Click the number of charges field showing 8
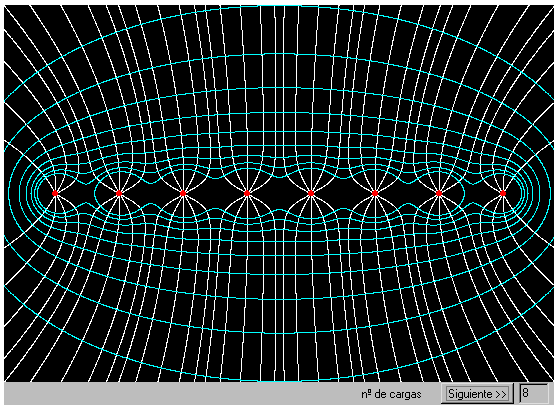 coord(534,393)
